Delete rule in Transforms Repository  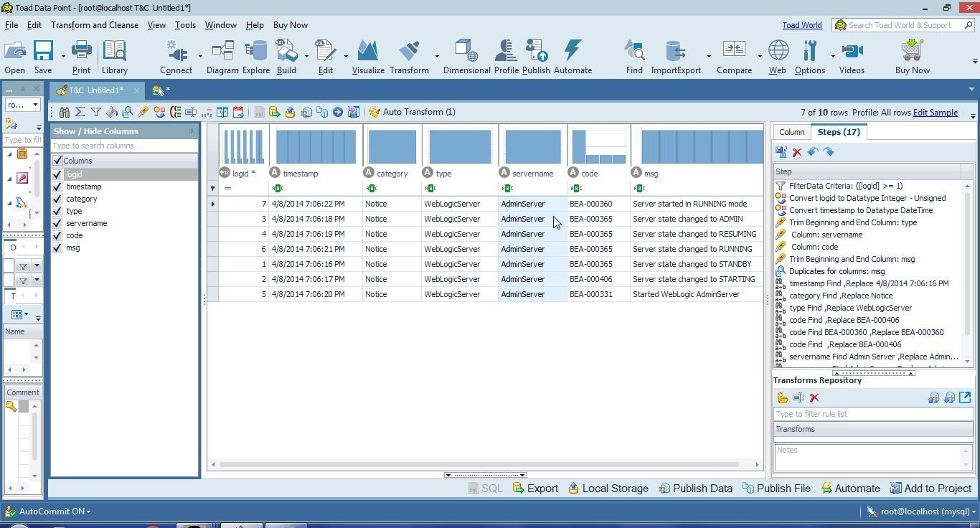point(814,398)
